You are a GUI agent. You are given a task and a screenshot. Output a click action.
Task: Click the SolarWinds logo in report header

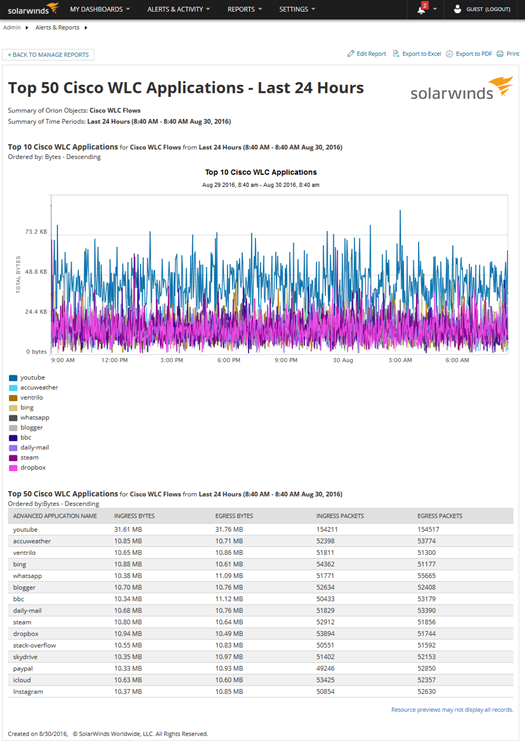tap(462, 88)
